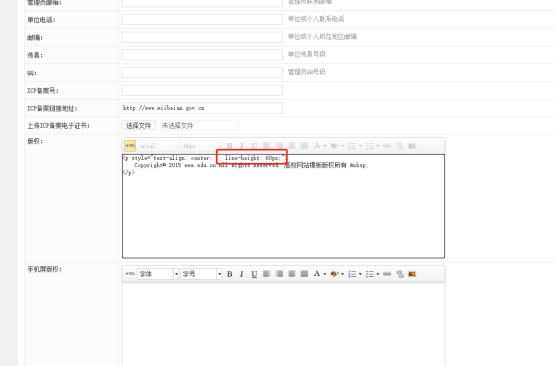Apply underline in 手机屏版权 editor toolbar
Image resolution: width=554 pixels, height=366 pixels.
coord(254,274)
